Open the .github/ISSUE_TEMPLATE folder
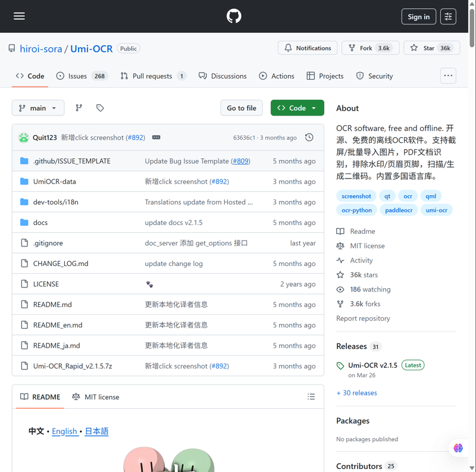Image resolution: width=476 pixels, height=472 pixels. click(71, 161)
